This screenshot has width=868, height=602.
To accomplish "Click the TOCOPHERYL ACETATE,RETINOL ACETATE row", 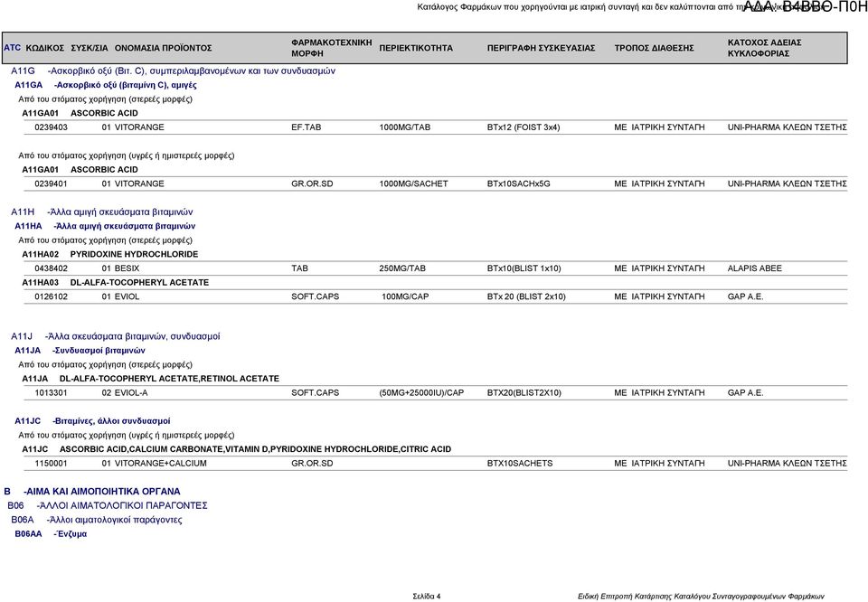I will [x=151, y=379].
